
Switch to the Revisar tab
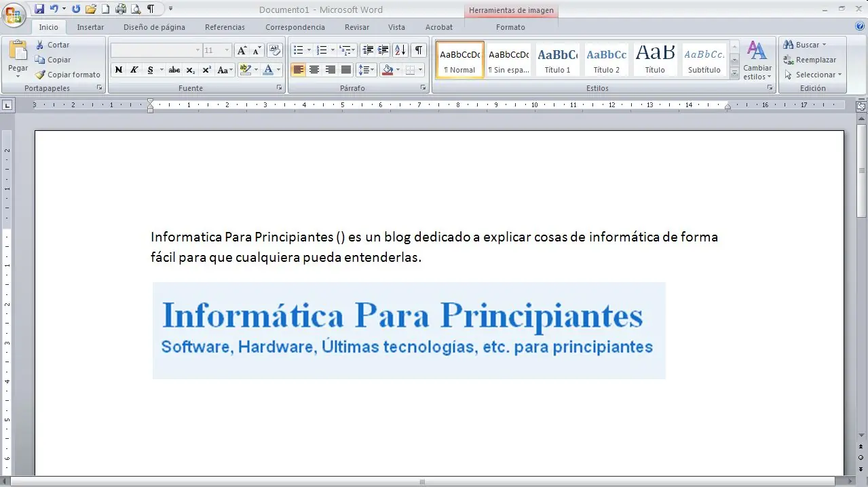pos(357,27)
